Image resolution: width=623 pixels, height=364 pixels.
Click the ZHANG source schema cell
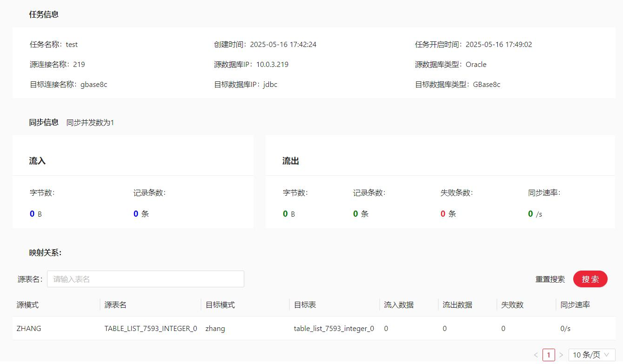29,328
